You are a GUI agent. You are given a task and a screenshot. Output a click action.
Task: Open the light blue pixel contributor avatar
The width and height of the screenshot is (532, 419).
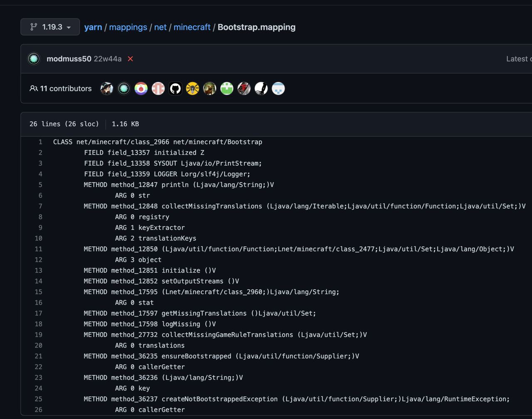[278, 88]
